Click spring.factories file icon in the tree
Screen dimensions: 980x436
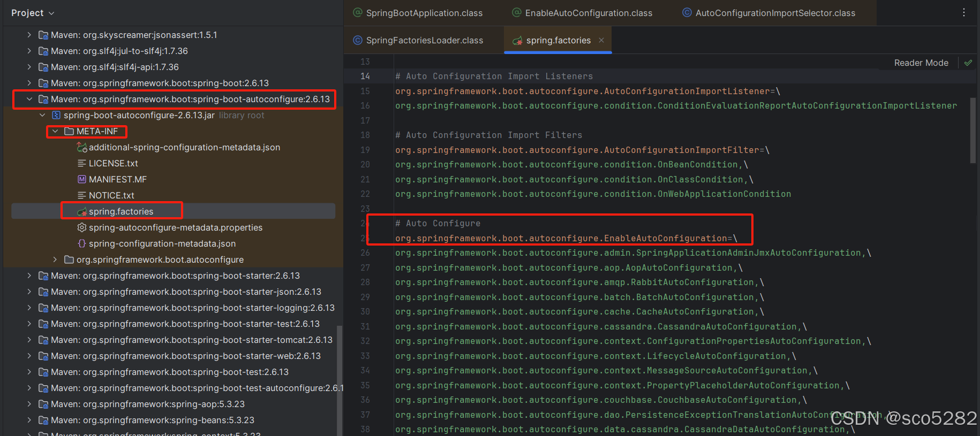coord(82,211)
